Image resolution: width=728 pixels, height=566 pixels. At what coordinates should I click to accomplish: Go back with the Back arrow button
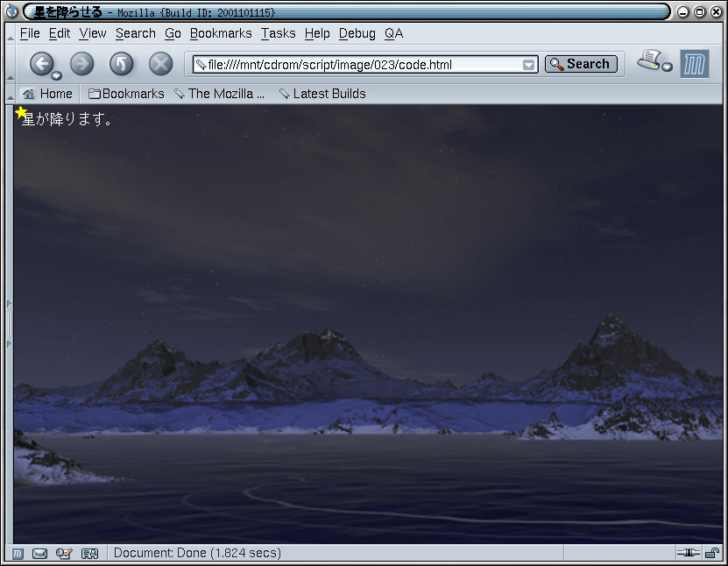42,63
